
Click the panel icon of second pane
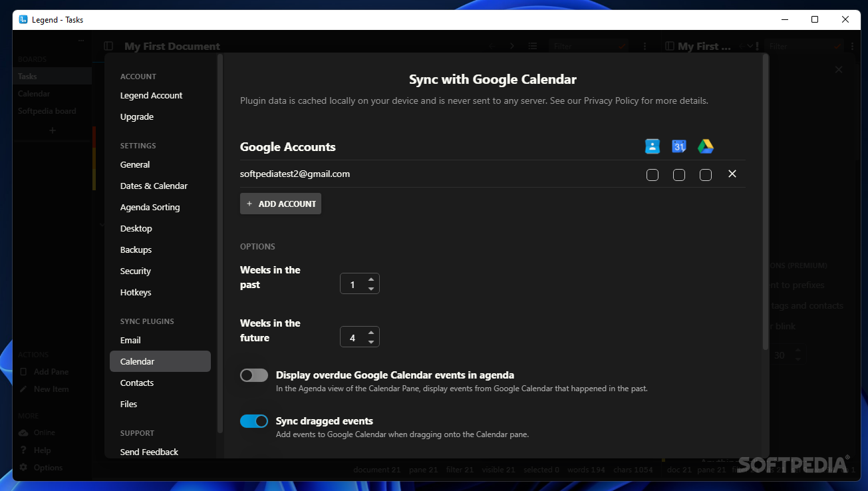670,46
